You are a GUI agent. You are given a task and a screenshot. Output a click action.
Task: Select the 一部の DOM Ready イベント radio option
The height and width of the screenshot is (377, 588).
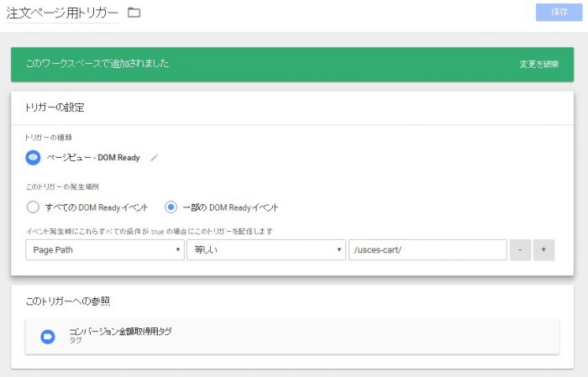click(x=171, y=207)
